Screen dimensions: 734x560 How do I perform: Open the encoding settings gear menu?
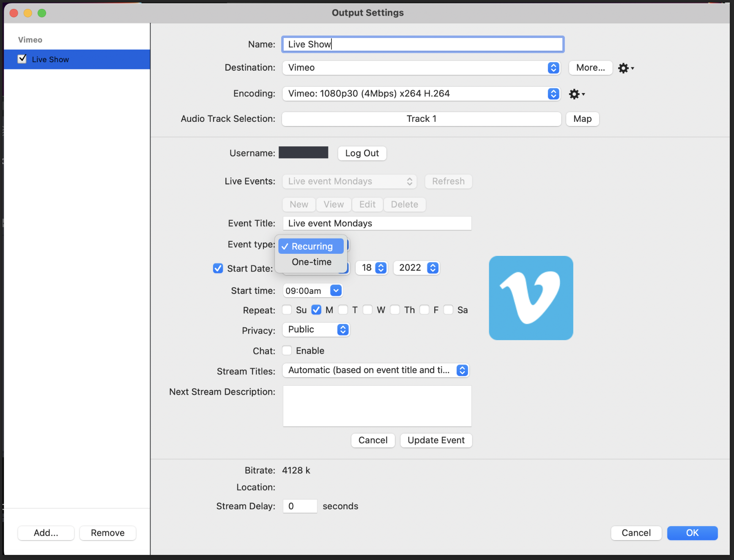point(576,94)
